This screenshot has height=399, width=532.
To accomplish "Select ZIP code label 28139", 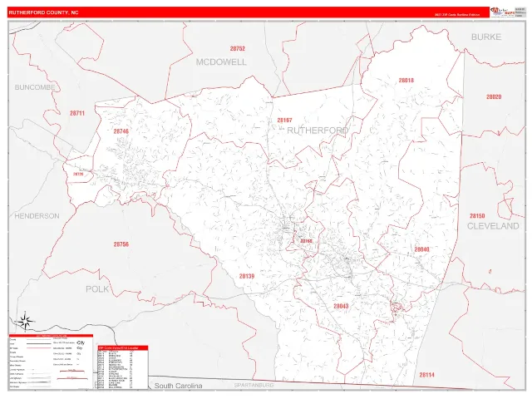I will click(x=247, y=276).
